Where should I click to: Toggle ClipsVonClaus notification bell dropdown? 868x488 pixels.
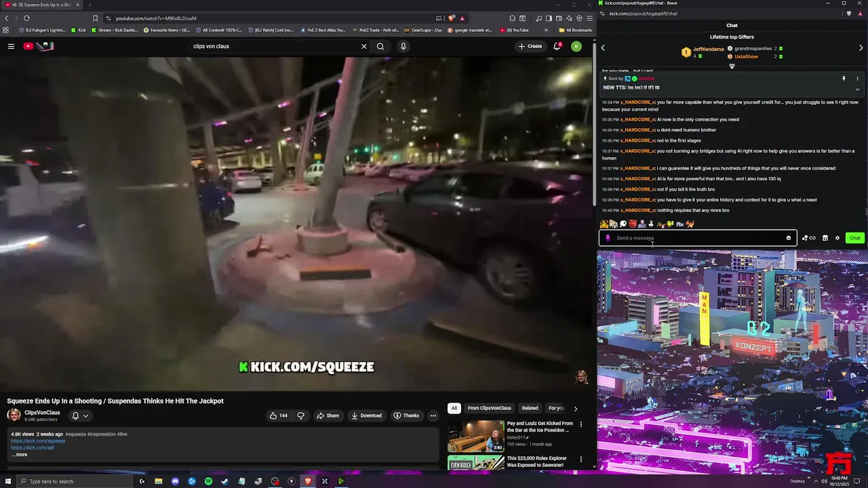pyautogui.click(x=80, y=415)
